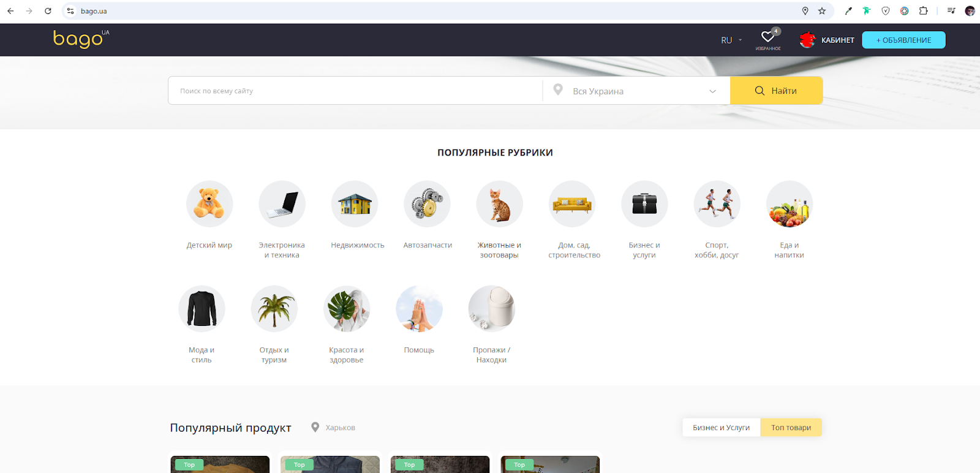Open the Дом, сад, строительство sofa icon
Screen dimensions: 980x473
coord(572,203)
